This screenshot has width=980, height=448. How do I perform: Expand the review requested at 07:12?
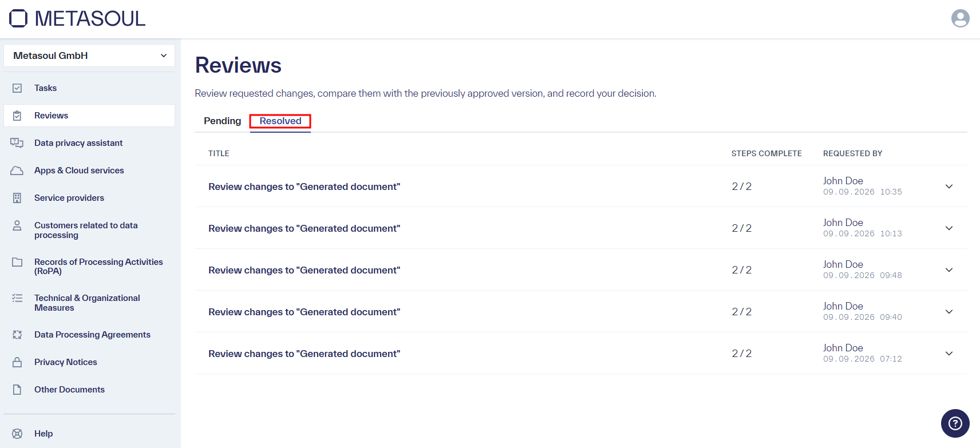(949, 354)
